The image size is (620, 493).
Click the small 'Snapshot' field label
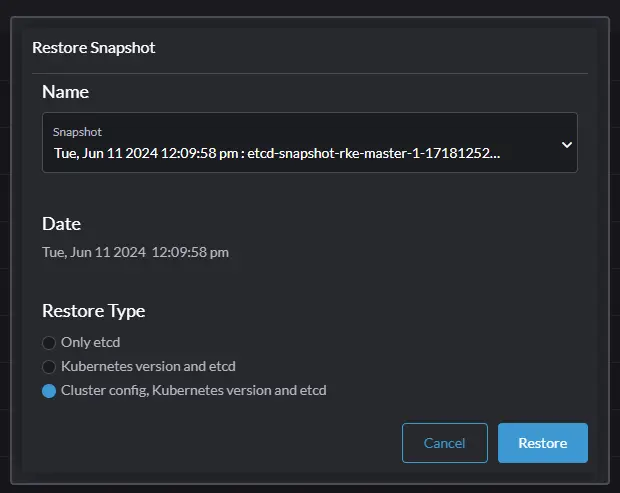click(78, 132)
